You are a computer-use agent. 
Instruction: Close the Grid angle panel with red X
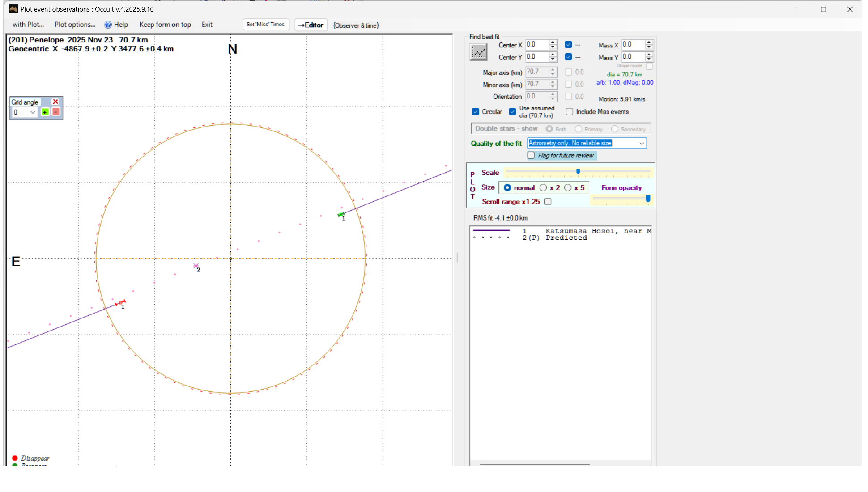pos(55,102)
